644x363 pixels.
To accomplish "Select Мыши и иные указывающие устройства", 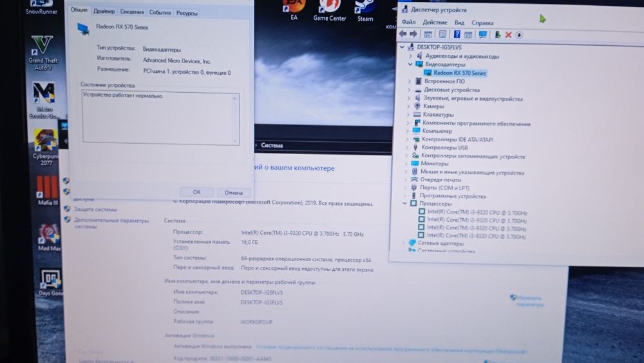I will coord(472,172).
